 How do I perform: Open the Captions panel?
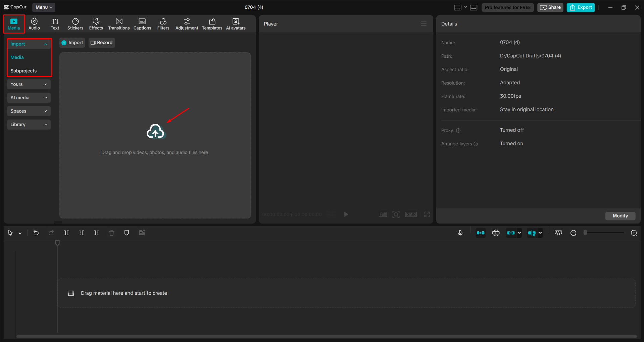coord(142,23)
